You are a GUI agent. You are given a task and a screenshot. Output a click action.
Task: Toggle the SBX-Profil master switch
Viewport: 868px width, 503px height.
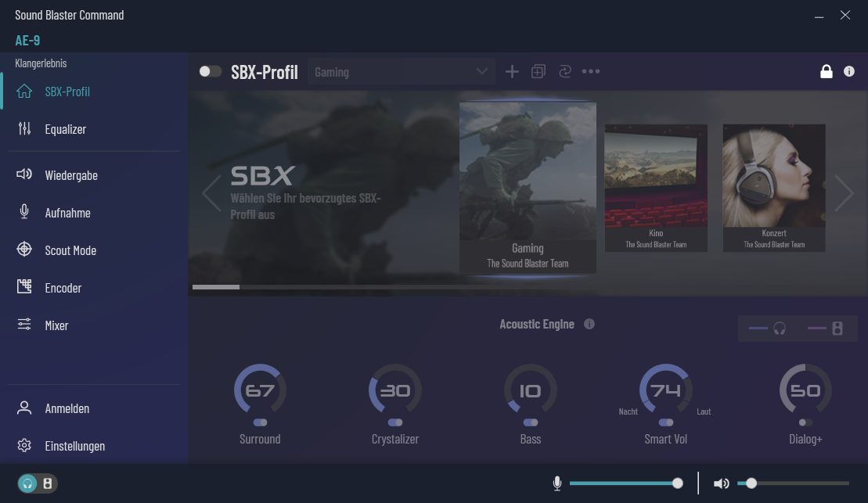[211, 71]
